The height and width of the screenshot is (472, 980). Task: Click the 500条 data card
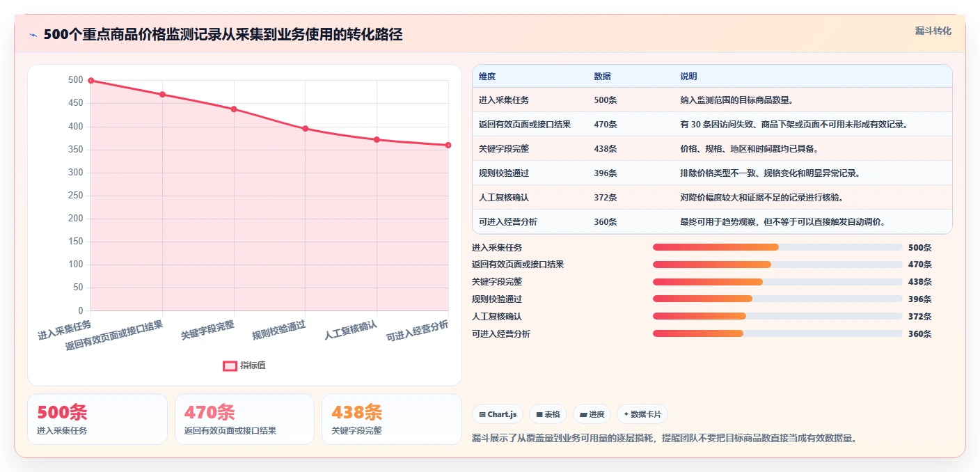(x=97, y=419)
